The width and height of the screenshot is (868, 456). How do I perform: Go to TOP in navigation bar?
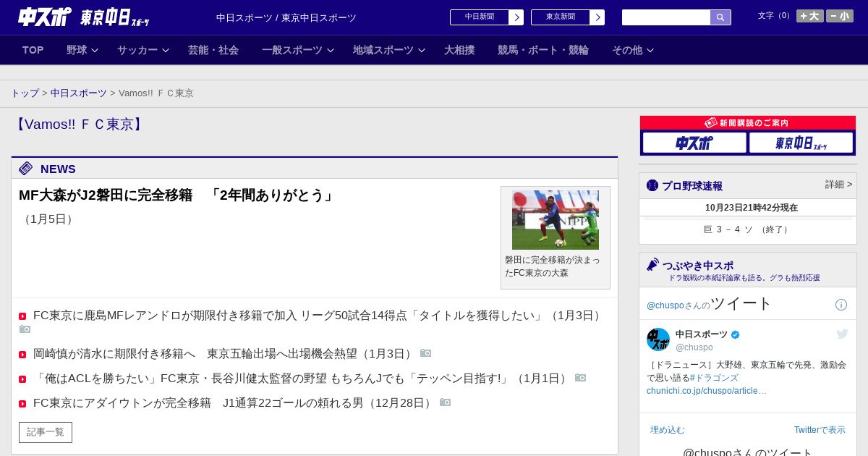[33, 50]
